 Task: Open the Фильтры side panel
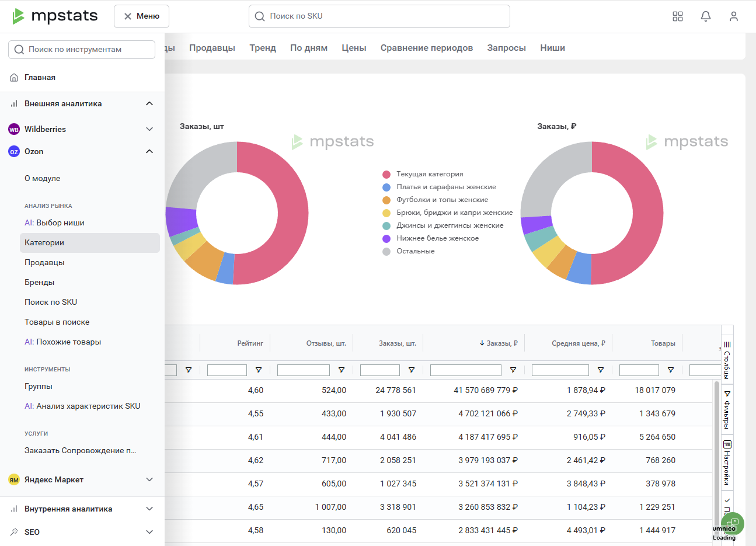[x=727, y=409]
